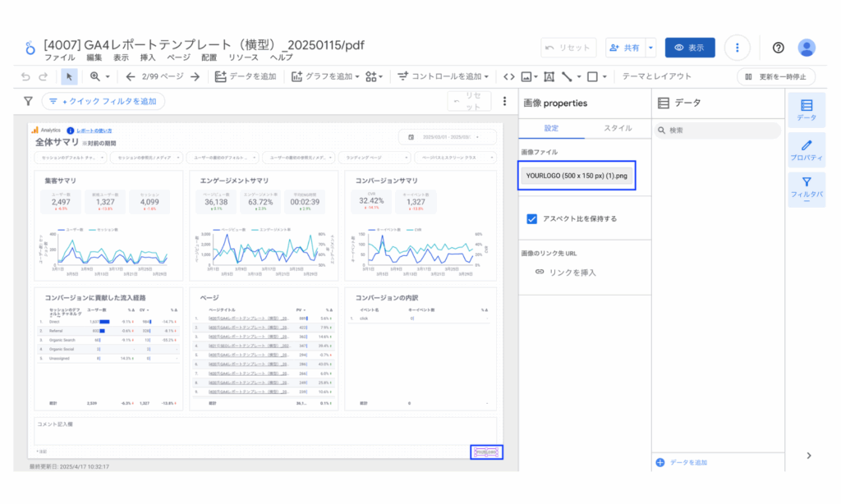Open the ファイル menu
The height and width of the screenshot is (504, 841).
click(59, 57)
